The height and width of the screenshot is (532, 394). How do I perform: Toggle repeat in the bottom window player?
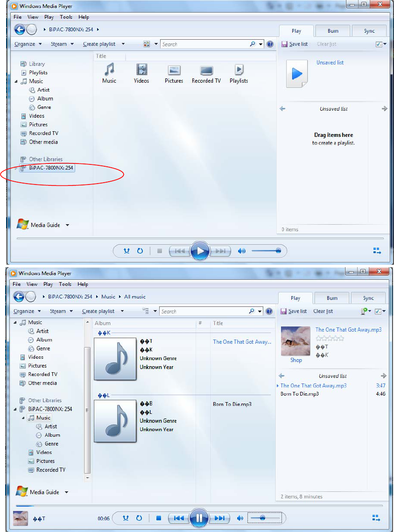[139, 518]
